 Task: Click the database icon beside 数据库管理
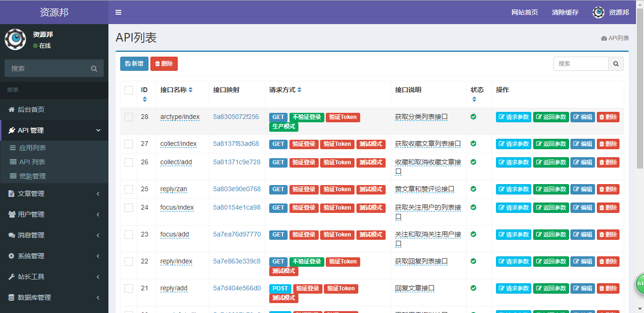point(12,297)
